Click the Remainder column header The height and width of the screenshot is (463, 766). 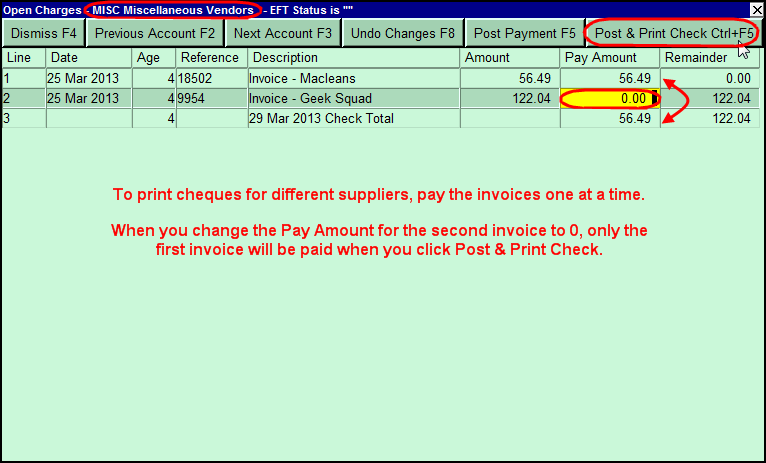[x=708, y=58]
